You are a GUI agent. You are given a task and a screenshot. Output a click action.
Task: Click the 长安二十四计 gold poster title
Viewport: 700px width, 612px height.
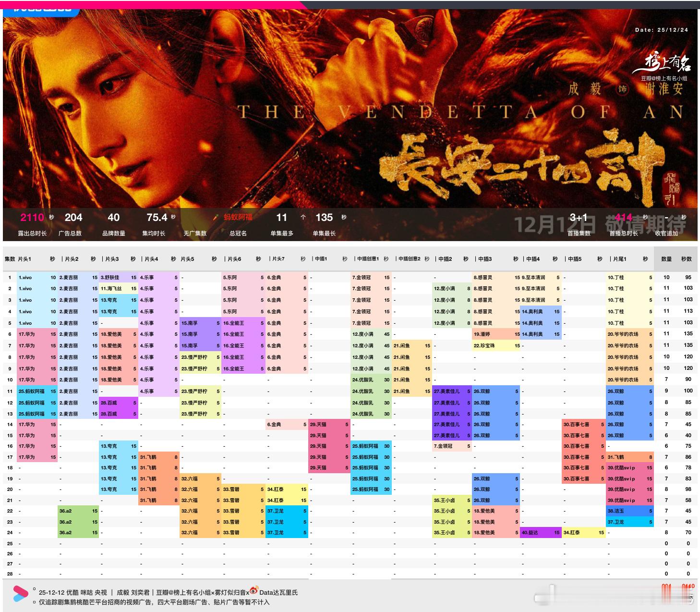(522, 168)
